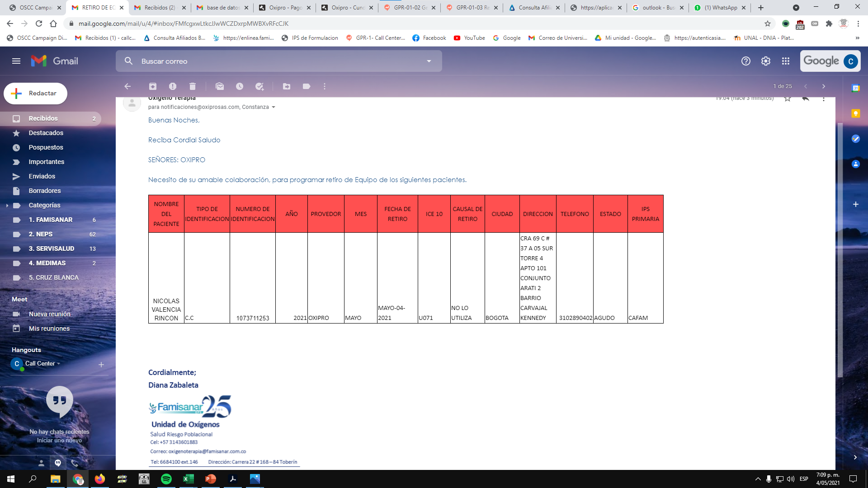Apply a label to this email
The image size is (868, 488).
click(307, 86)
